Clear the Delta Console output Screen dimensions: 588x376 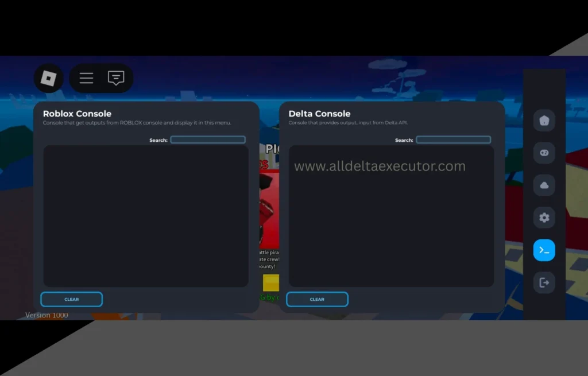(x=317, y=299)
